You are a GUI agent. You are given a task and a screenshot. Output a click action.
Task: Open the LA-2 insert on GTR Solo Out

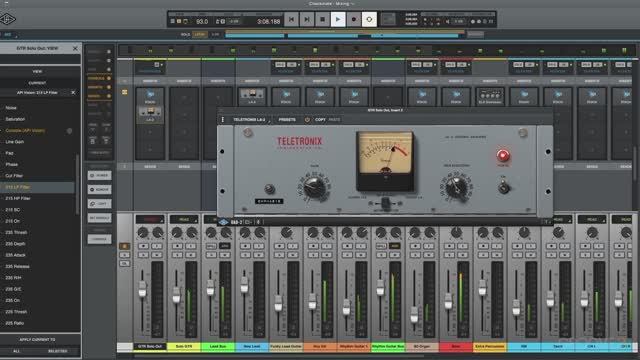[150, 115]
